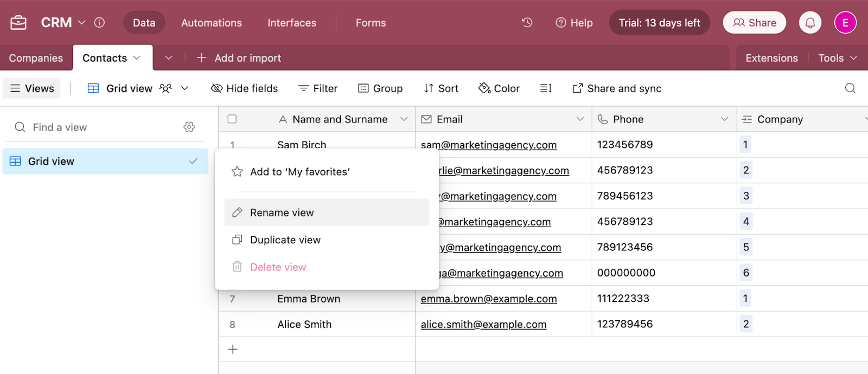Viewport: 868px width, 374px height.
Task: Choose Delete view menu entry
Action: point(327,267)
